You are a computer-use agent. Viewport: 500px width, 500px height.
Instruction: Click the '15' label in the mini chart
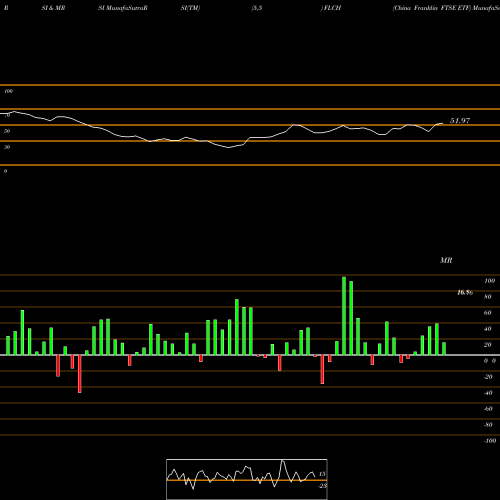(322, 474)
